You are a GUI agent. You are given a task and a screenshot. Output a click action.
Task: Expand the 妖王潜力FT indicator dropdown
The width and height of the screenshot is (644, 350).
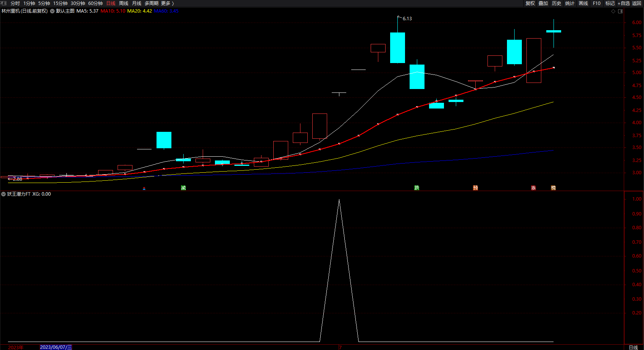tap(3, 194)
